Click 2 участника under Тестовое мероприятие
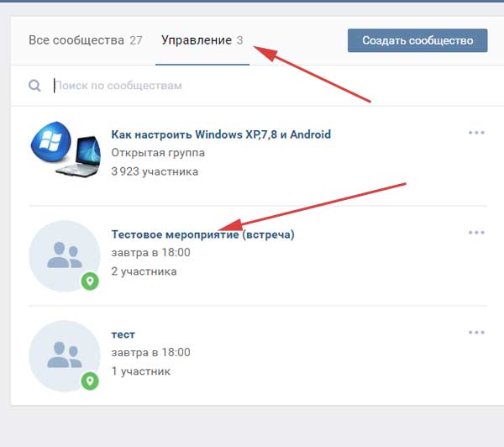The height and width of the screenshot is (447, 504). click(x=144, y=271)
